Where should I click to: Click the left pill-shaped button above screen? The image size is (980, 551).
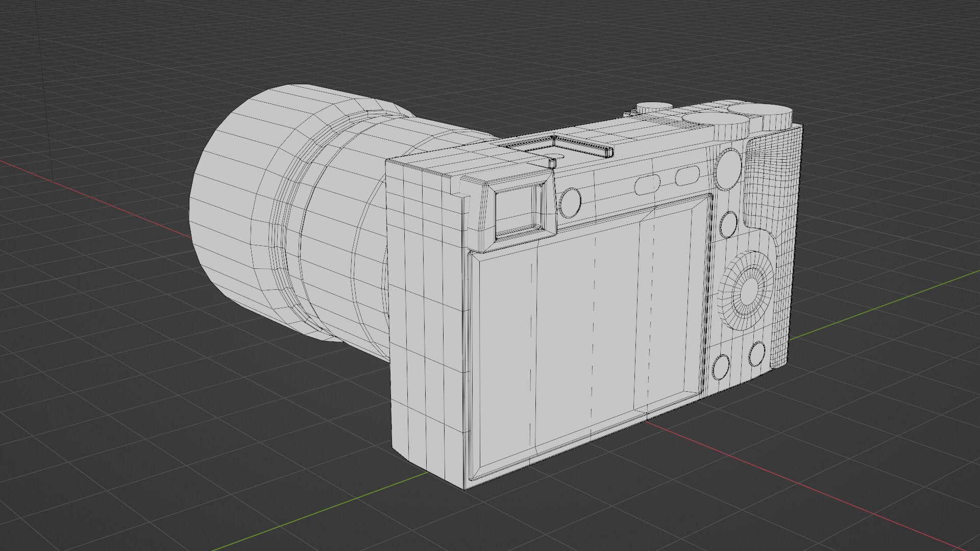click(648, 185)
